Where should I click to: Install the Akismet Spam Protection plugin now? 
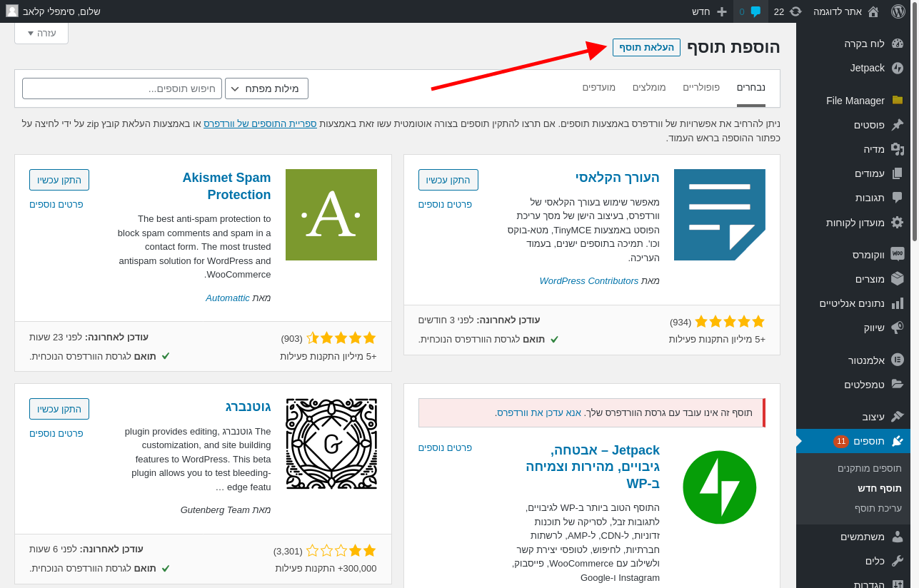pos(59,180)
